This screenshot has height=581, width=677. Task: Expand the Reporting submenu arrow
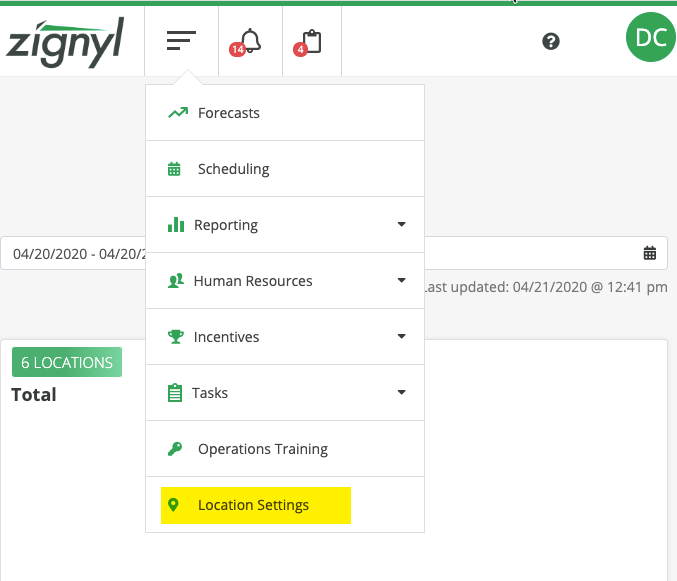401,225
